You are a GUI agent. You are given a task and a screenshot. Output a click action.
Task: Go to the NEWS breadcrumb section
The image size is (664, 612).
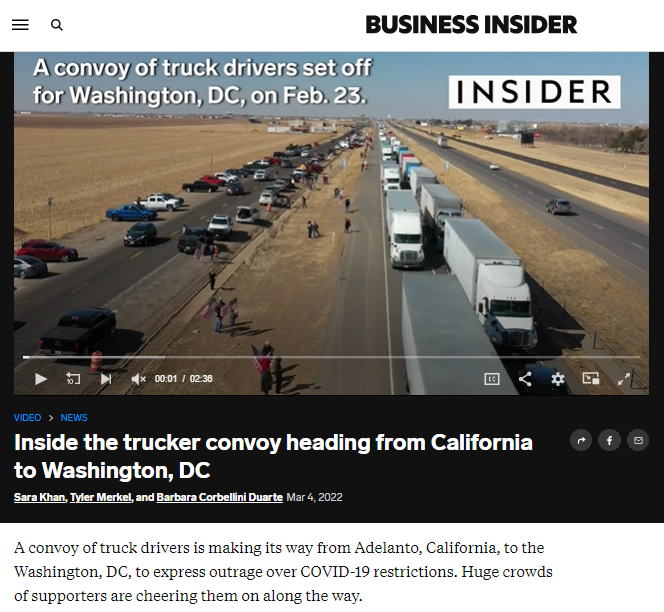[74, 418]
